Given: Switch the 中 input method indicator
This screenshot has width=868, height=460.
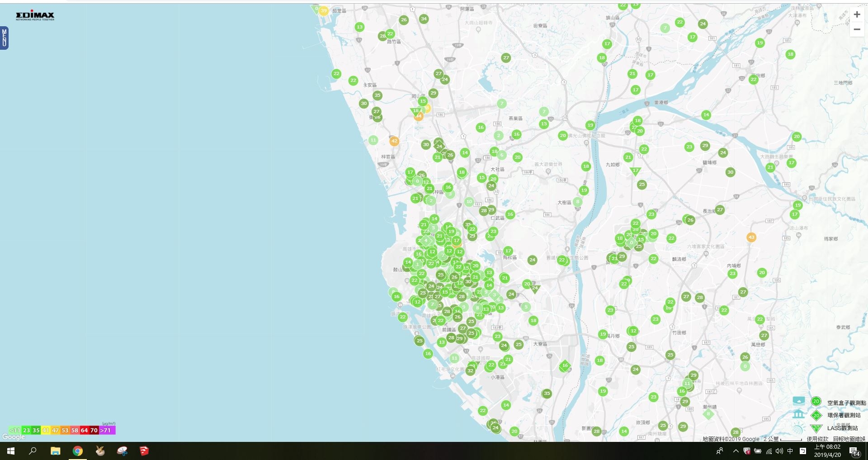Looking at the screenshot, I should (x=790, y=451).
